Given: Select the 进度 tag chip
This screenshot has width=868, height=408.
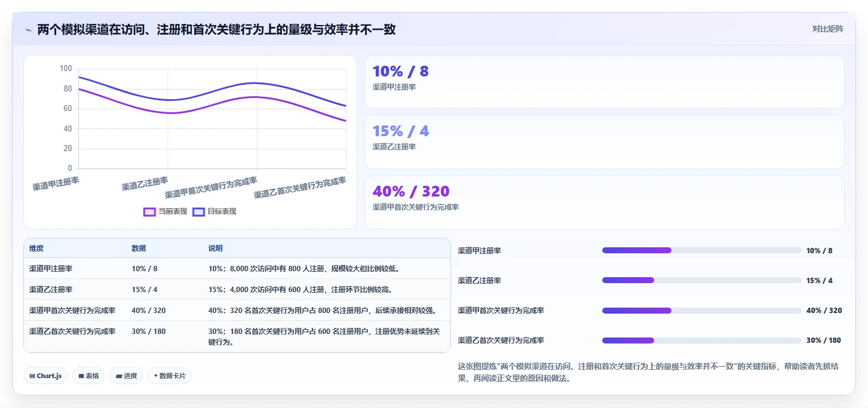Looking at the screenshot, I should point(126,376).
